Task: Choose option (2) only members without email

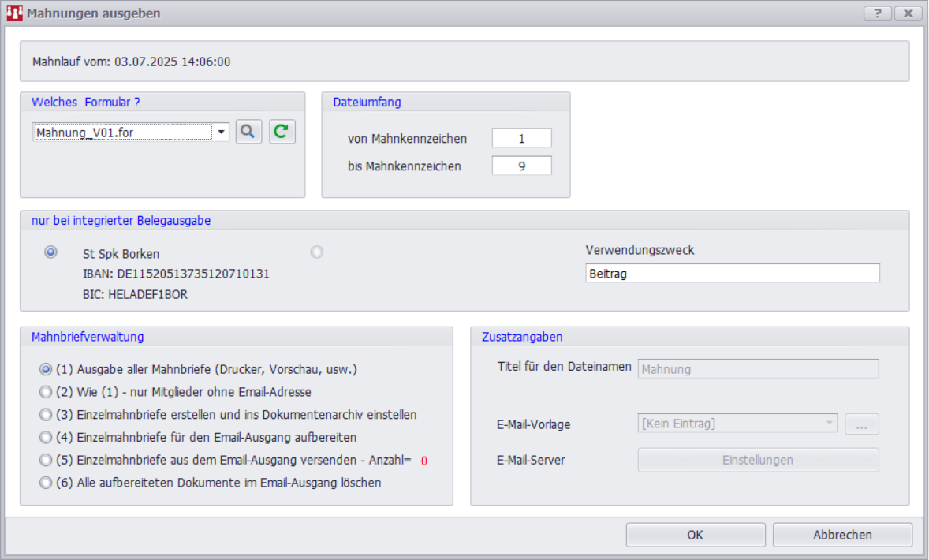Action: [46, 391]
